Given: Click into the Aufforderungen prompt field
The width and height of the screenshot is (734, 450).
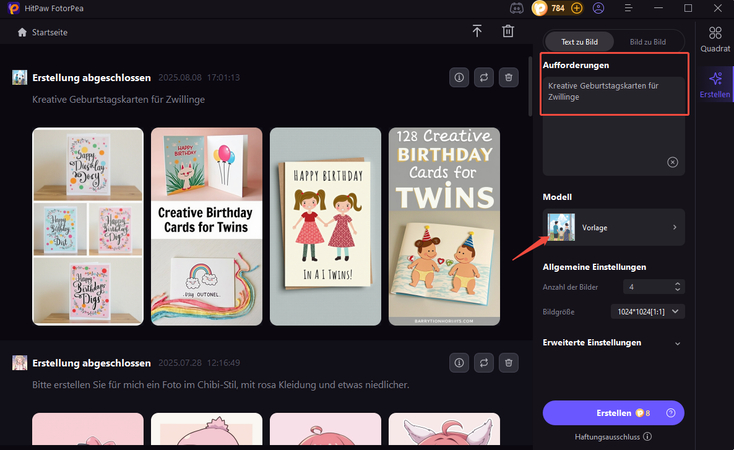Looking at the screenshot, I should [x=613, y=126].
